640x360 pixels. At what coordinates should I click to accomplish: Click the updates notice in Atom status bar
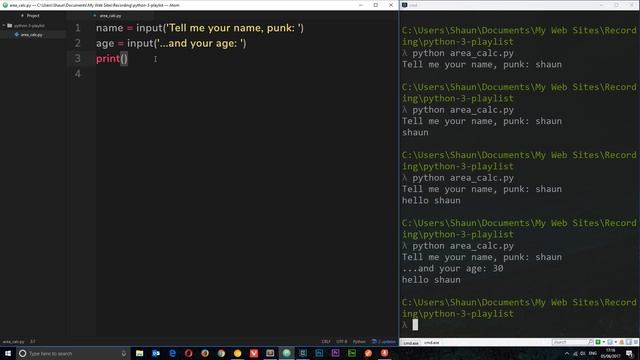point(384,342)
